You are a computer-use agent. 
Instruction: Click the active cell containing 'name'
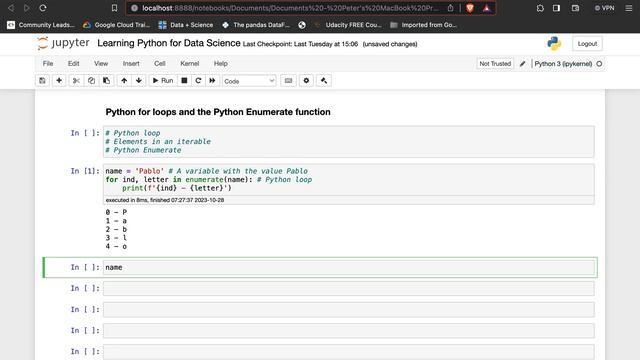(349, 267)
